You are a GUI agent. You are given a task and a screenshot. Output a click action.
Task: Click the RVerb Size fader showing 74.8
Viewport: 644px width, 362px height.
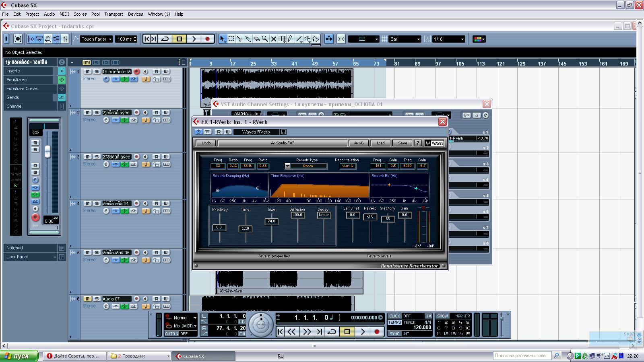click(271, 221)
